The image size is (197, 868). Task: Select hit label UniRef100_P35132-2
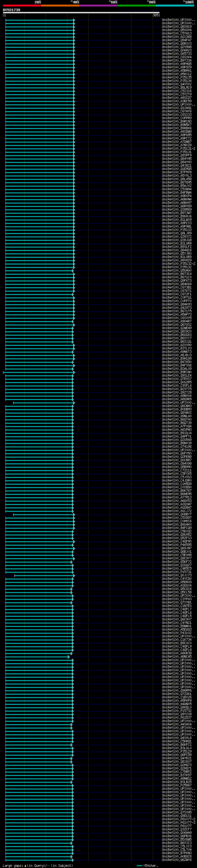179,264
